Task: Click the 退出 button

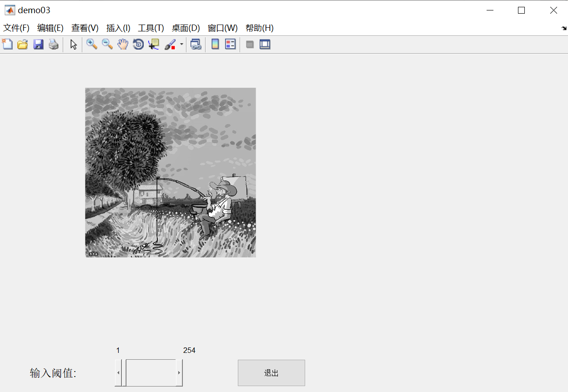Action: tap(271, 373)
